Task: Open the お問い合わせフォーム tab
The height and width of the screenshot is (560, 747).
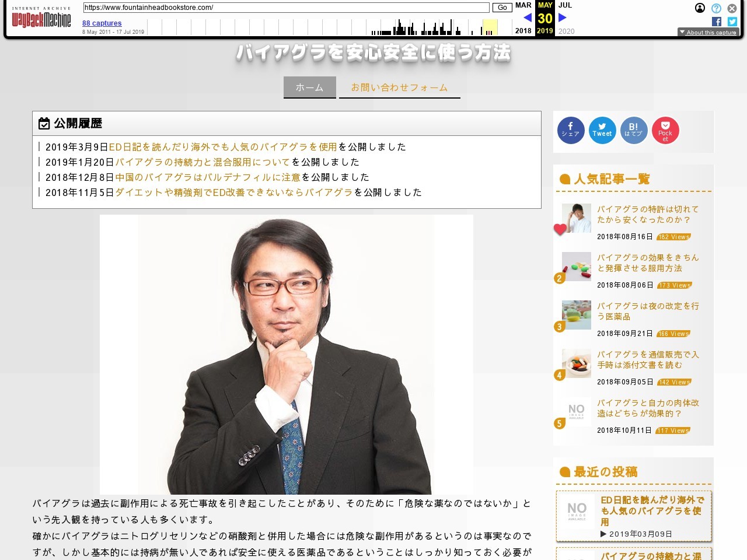Action: 399,87
